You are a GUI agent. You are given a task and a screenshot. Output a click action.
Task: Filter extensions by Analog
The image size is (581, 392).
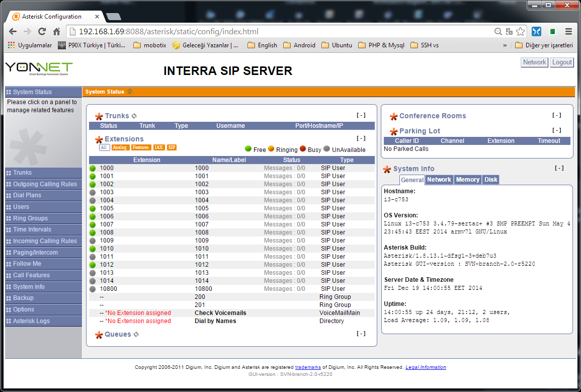(x=120, y=147)
